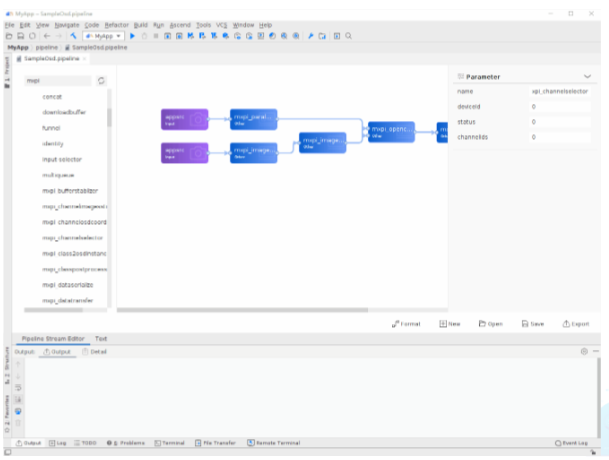Open the Terminal tool window
Viewport: 609px width, 460px height.
(x=169, y=443)
